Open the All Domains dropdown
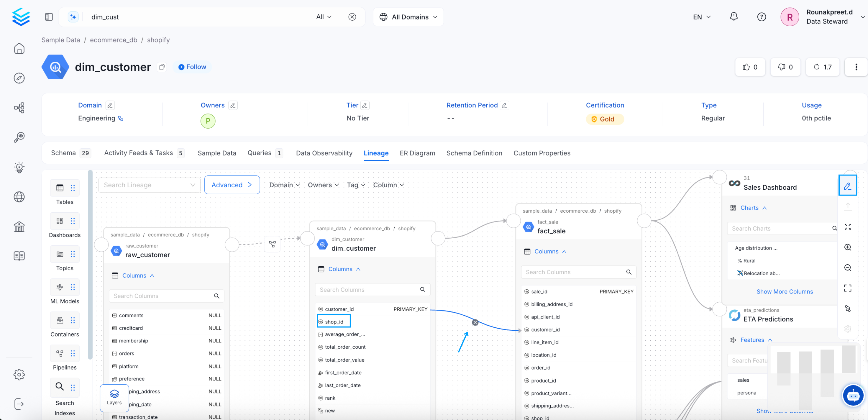This screenshot has width=868, height=420. click(408, 17)
